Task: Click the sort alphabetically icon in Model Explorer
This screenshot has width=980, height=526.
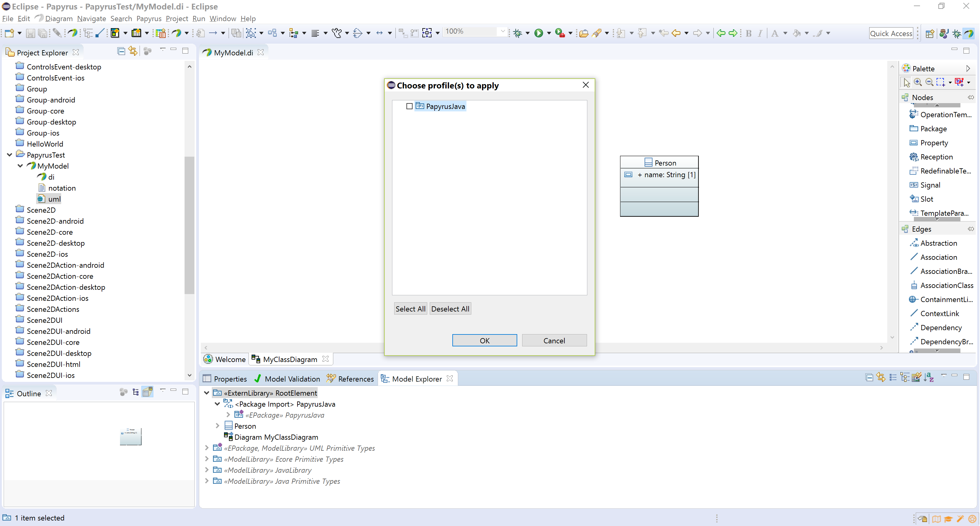Action: tap(929, 377)
